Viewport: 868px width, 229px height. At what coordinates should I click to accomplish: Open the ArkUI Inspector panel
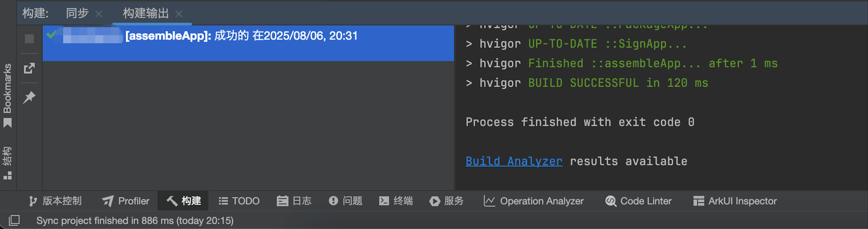pyautogui.click(x=735, y=201)
